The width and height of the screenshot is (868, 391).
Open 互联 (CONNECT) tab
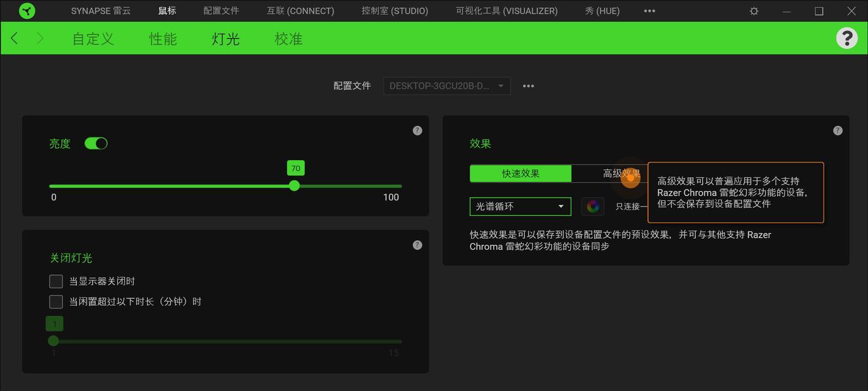(x=300, y=11)
